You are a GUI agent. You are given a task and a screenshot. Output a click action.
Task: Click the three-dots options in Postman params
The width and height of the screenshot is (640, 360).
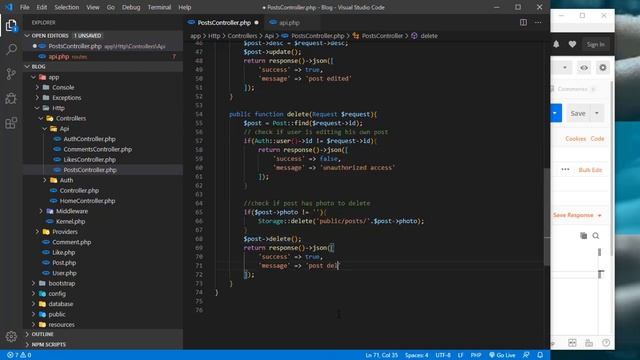(565, 169)
